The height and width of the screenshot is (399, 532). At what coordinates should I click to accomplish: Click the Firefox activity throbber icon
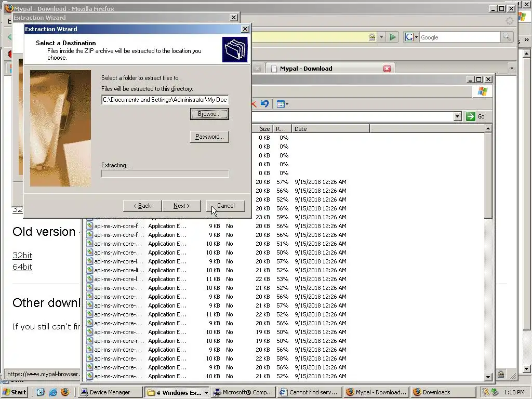point(510,21)
